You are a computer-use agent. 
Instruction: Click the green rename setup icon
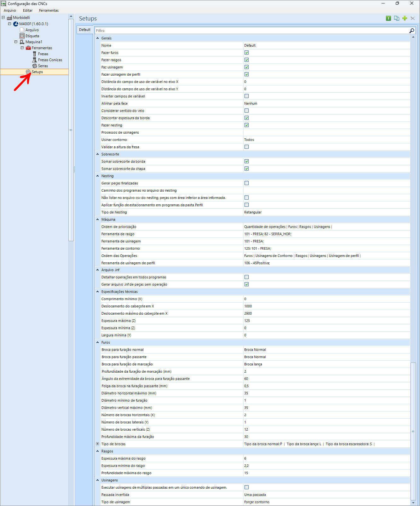(x=388, y=18)
